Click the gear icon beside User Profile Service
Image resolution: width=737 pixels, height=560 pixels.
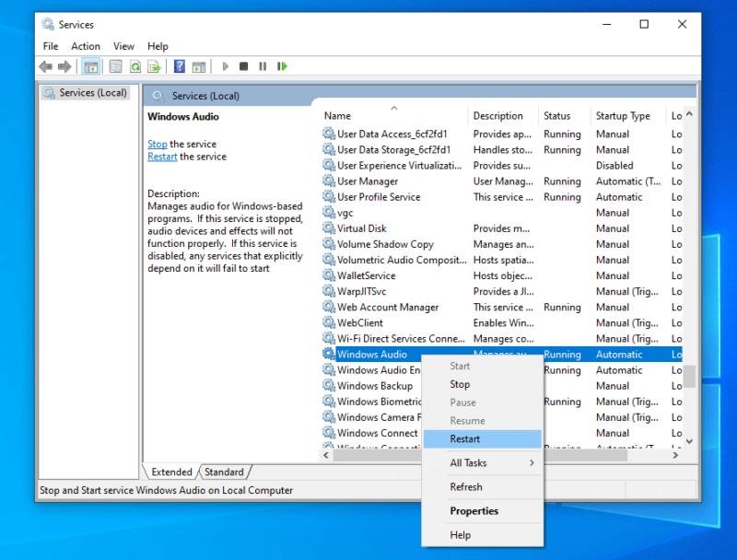point(329,197)
